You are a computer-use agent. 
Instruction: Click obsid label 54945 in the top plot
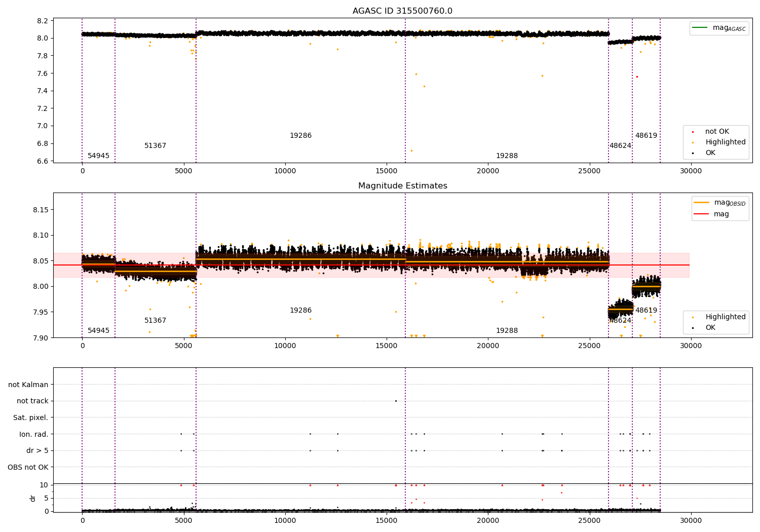pyautogui.click(x=98, y=156)
